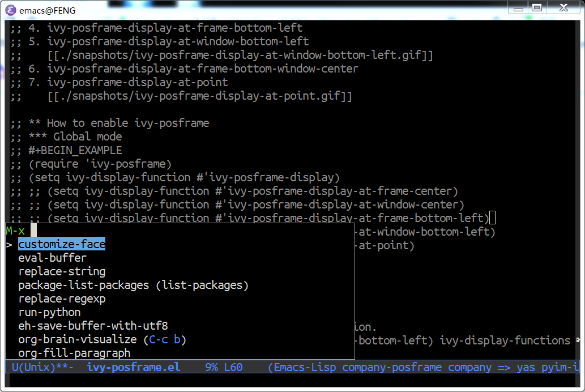Click ivy-posframe.el buffer name in mode line
The width and height of the screenshot is (585, 392).
(134, 368)
